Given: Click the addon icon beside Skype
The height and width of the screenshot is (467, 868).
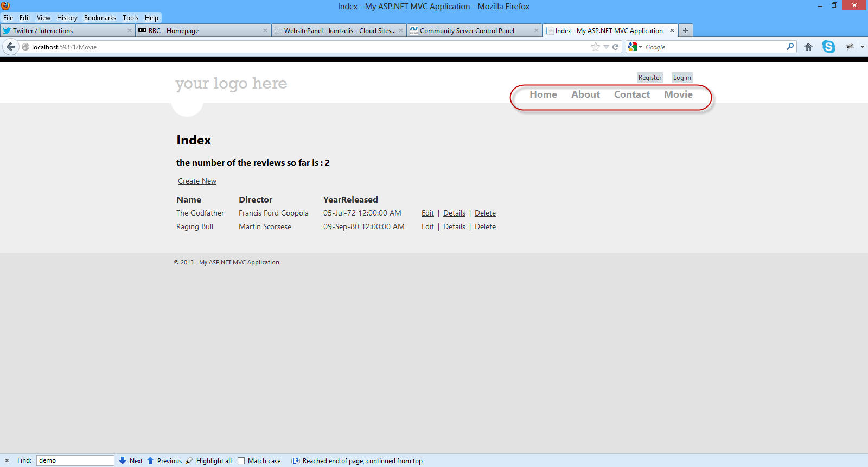Looking at the screenshot, I should click(x=850, y=47).
